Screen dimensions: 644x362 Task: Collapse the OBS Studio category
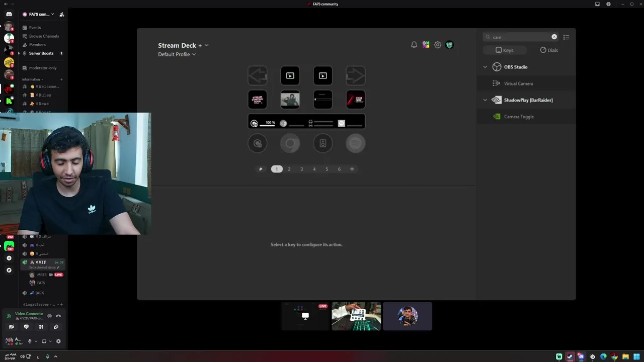(x=485, y=67)
